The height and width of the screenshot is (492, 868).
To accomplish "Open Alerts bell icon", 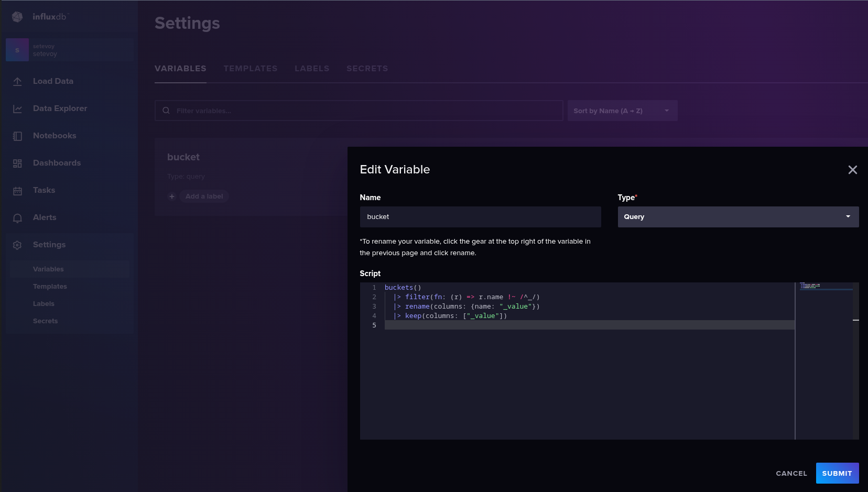I will [17, 218].
